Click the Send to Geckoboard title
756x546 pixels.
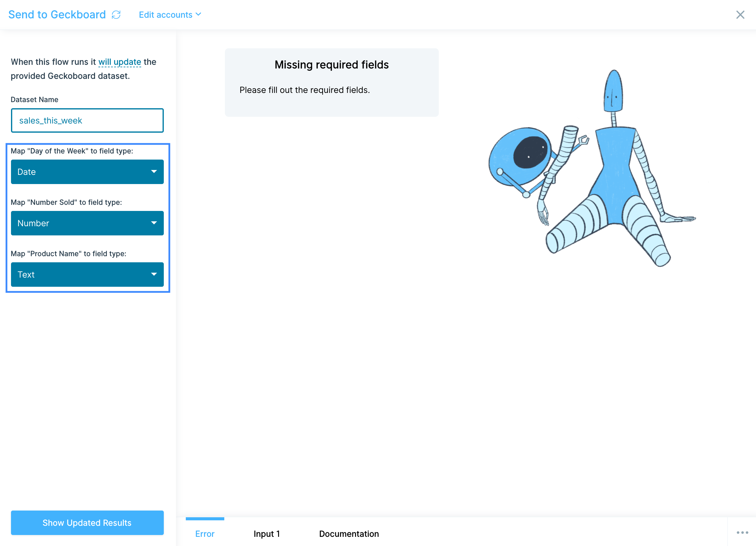tap(57, 15)
